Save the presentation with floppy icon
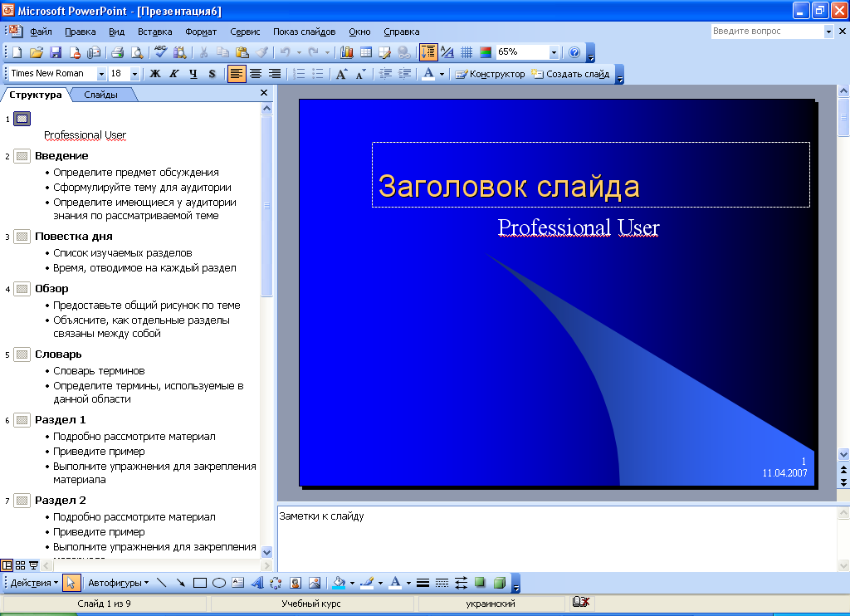 pos(56,52)
